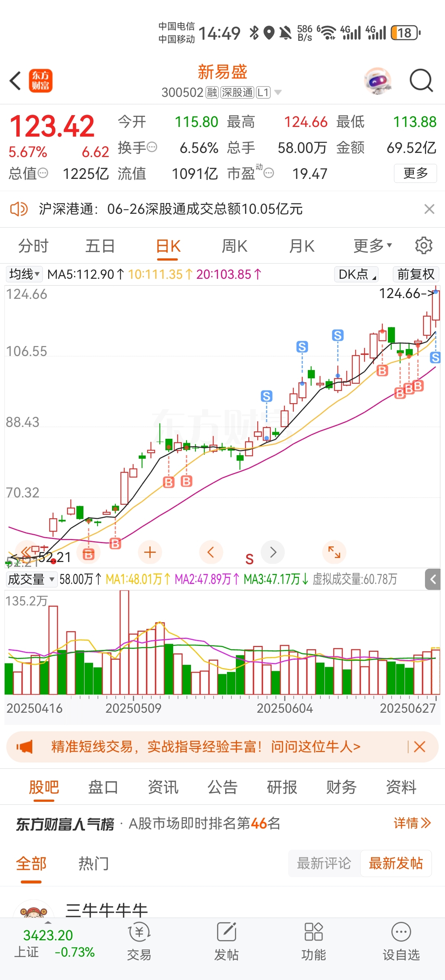This screenshot has height=980, width=445.
Task: Open the 研报 tab
Action: 282,787
